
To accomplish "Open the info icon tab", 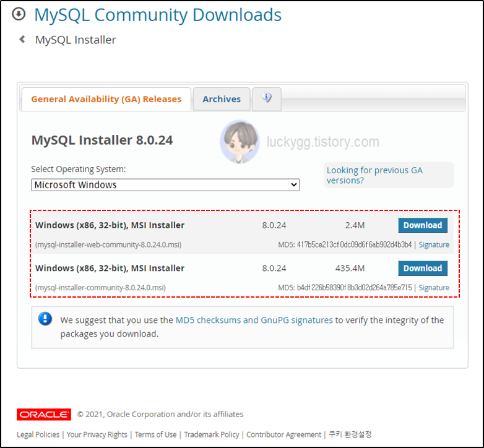I will 267,99.
